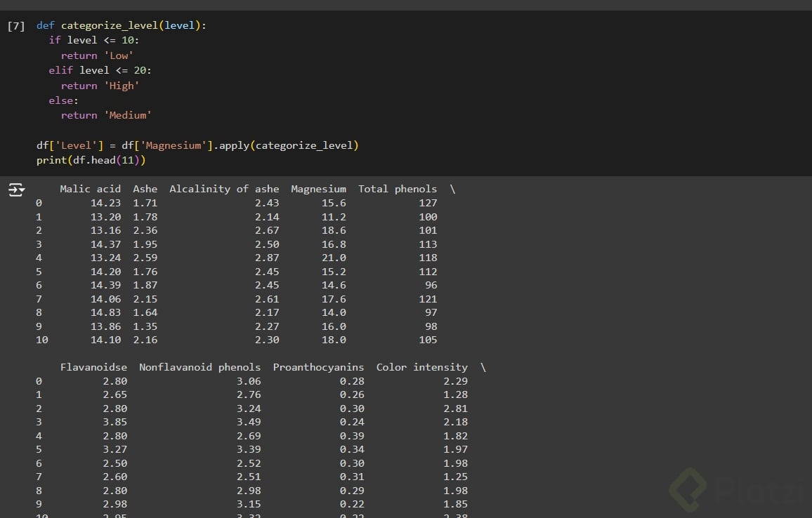Click Malic acid value 14.83
The height and width of the screenshot is (518, 812).
(x=105, y=312)
